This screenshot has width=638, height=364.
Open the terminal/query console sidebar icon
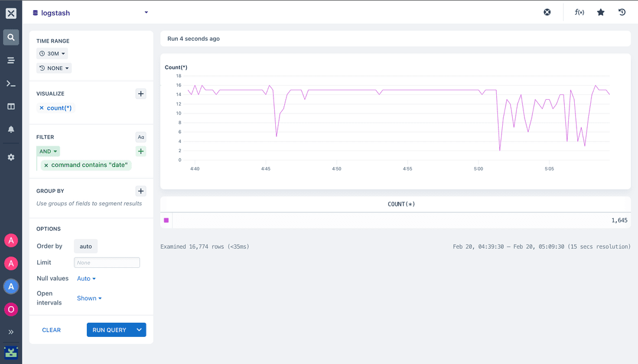[x=11, y=83]
